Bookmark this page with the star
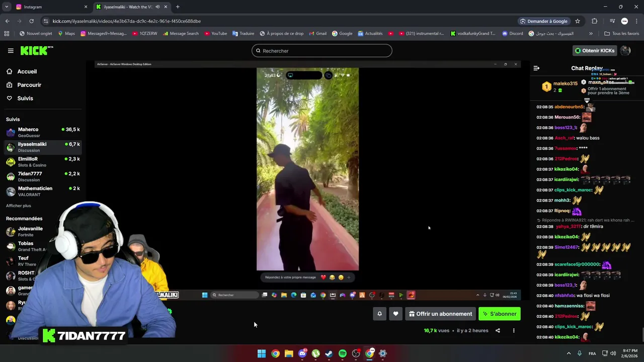 tap(578, 21)
